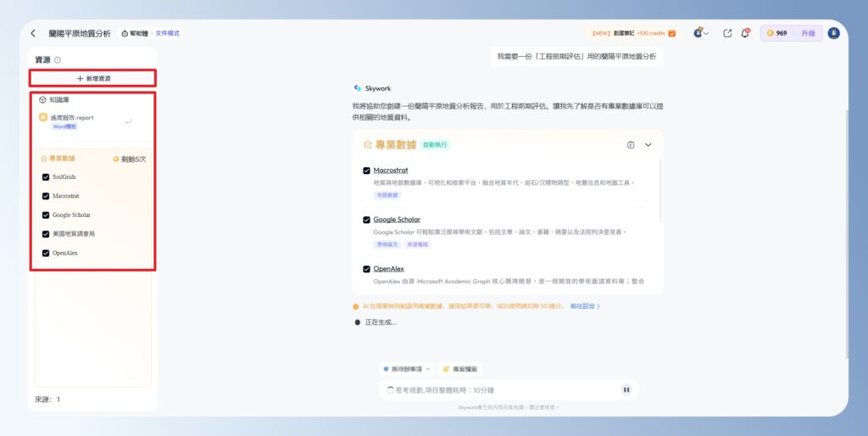Toggle Google Scholar checkbox in chat card

click(x=366, y=220)
